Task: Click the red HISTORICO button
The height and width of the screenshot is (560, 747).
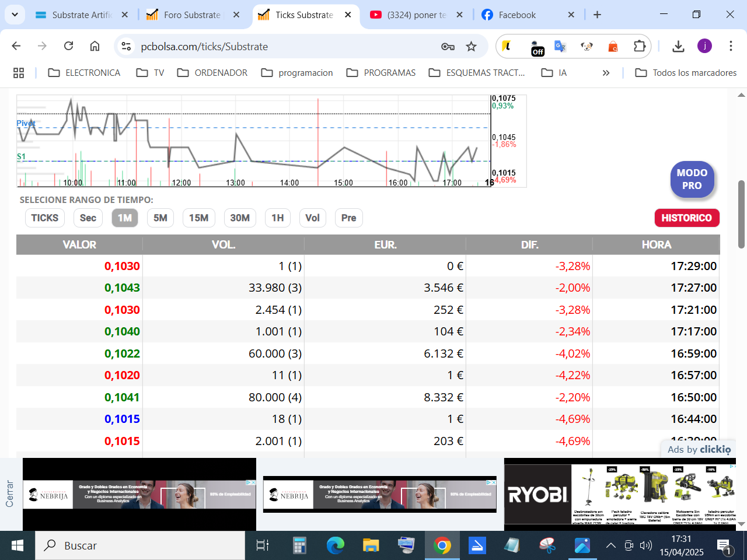Action: pyautogui.click(x=687, y=218)
